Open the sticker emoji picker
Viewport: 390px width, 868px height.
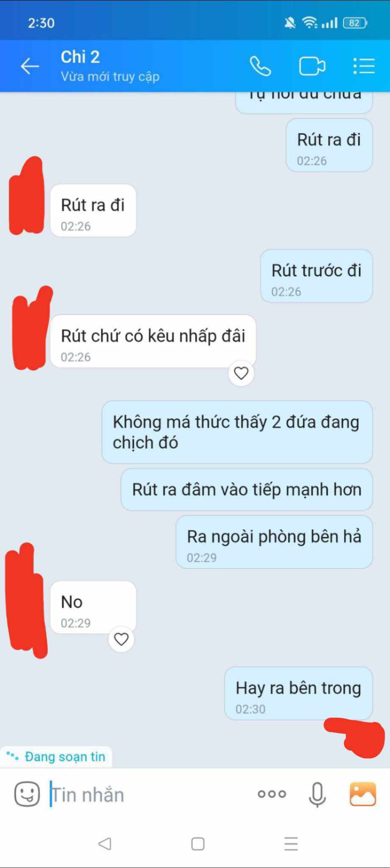[x=27, y=794]
